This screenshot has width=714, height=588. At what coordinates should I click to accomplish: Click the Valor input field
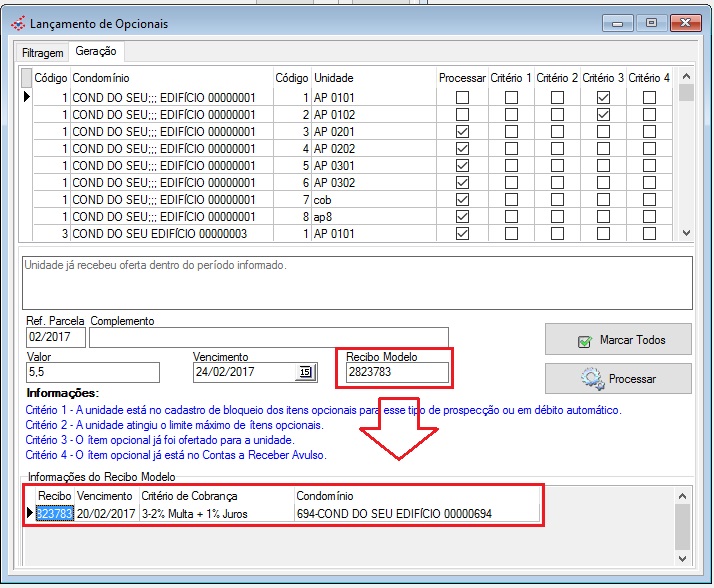coord(93,373)
